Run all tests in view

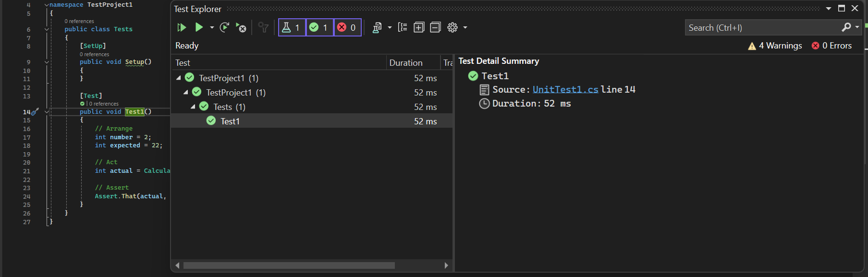[x=182, y=27]
